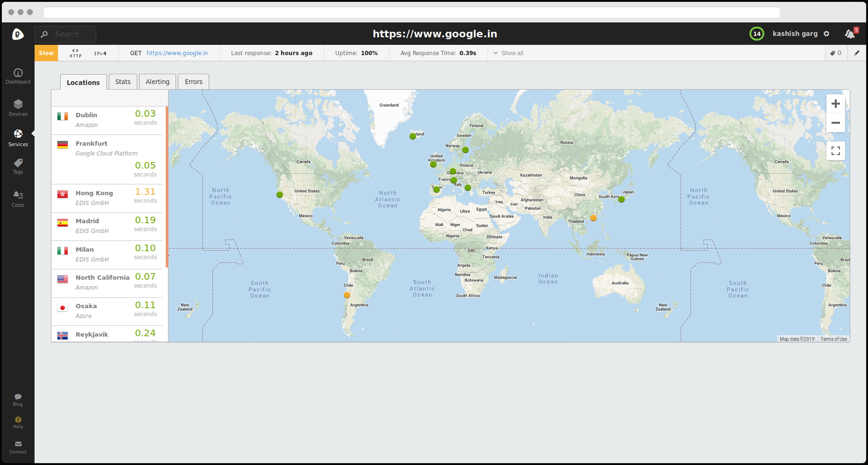The width and height of the screenshot is (868, 465).
Task: Open Costs section in sidebar
Action: [18, 199]
